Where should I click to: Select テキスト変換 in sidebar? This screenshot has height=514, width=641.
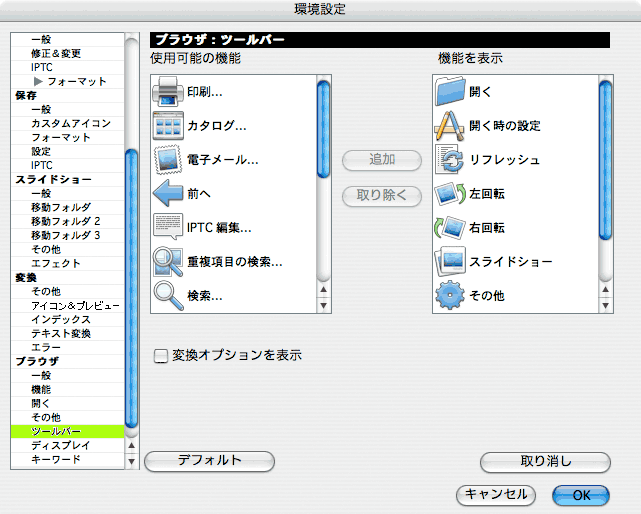pos(67,333)
